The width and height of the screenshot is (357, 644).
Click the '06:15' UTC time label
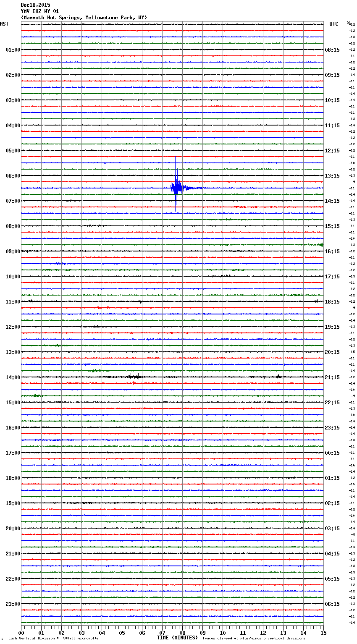(x=332, y=604)
